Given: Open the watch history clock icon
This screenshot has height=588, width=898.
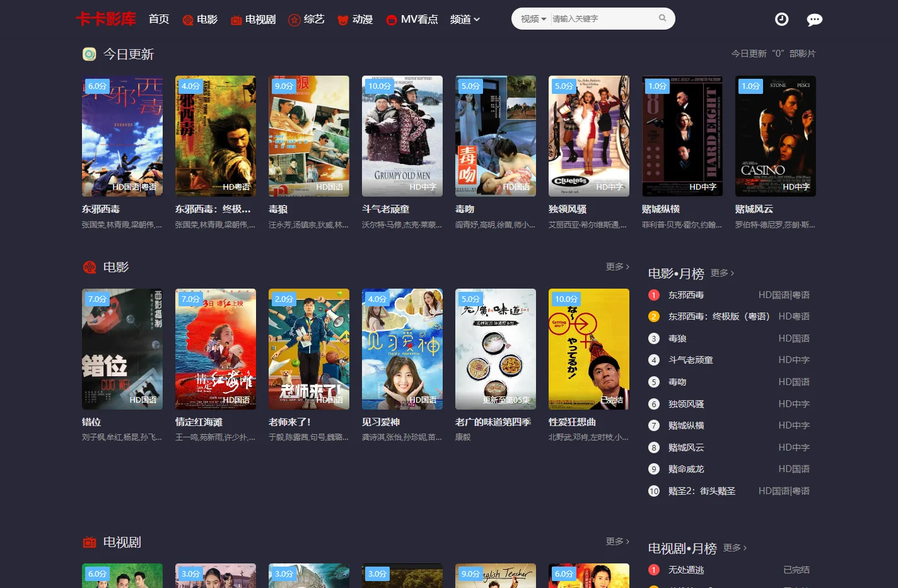Looking at the screenshot, I should (x=781, y=20).
